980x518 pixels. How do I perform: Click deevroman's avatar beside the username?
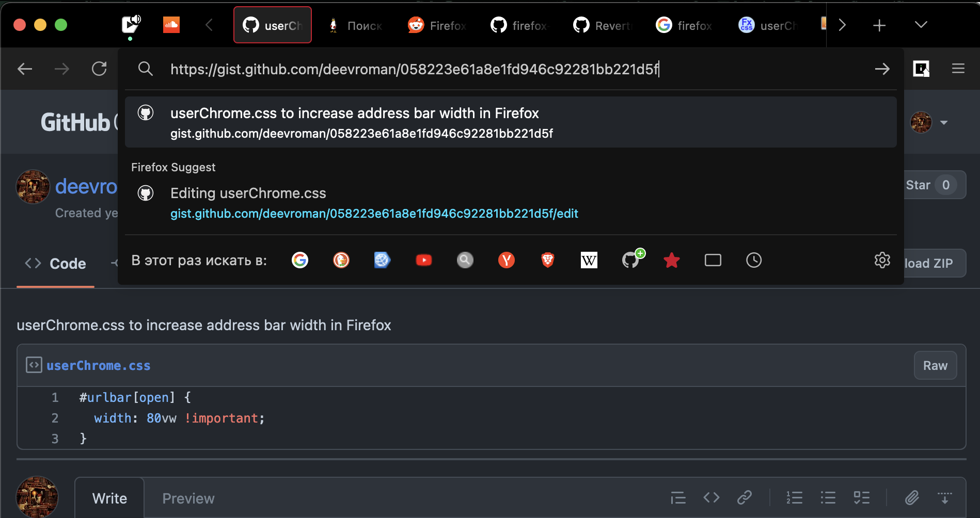(x=33, y=187)
